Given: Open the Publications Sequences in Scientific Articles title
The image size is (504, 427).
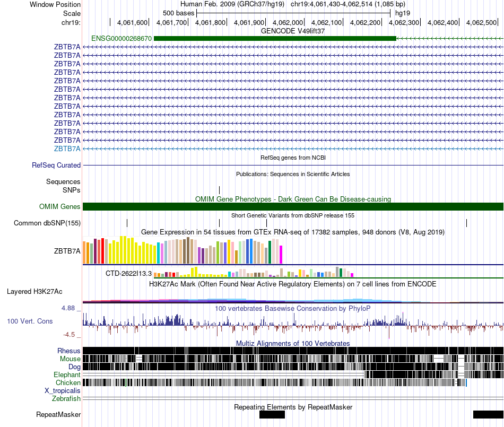Looking at the screenshot, I should pyautogui.click(x=293, y=174).
